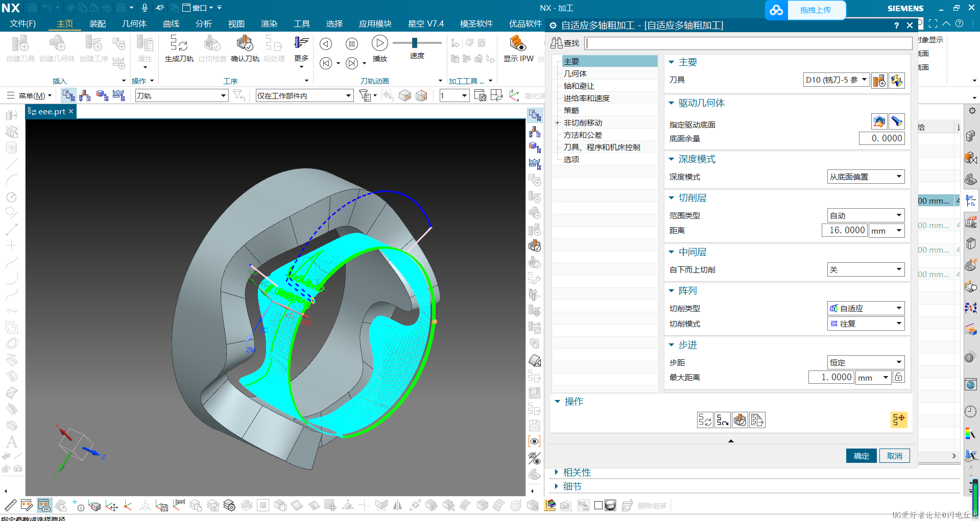Open the Stepover (步距) 恒定 dropdown

point(866,363)
